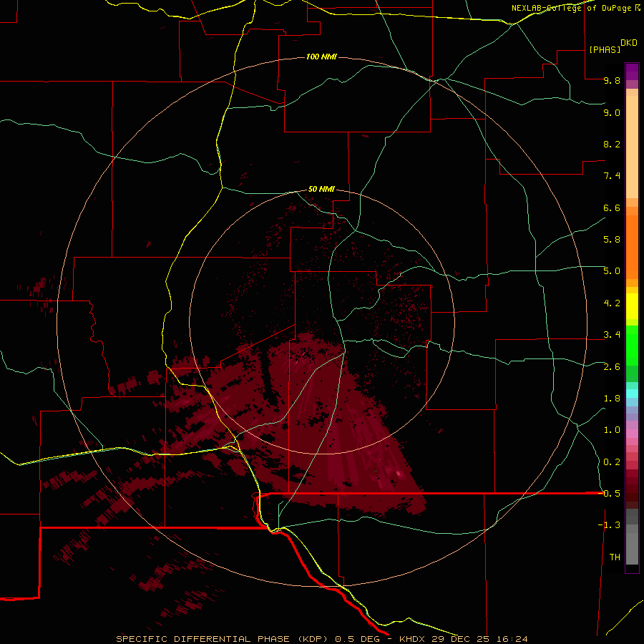
Task: Pick the pink band of the color bar
Action: [632, 434]
